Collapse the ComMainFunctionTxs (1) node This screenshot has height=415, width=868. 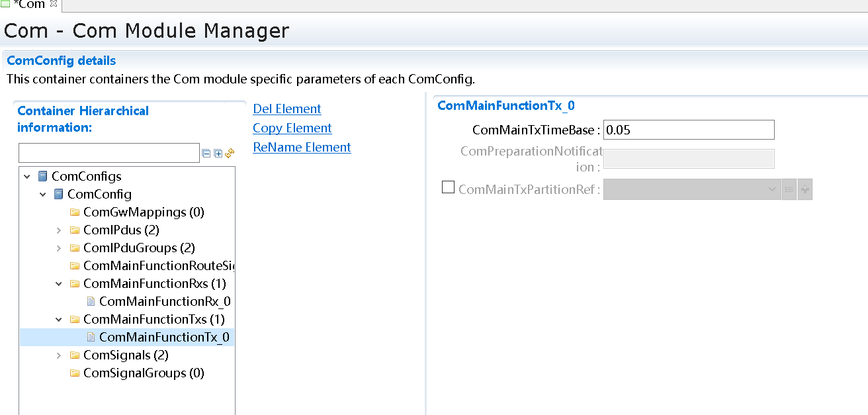point(59,320)
